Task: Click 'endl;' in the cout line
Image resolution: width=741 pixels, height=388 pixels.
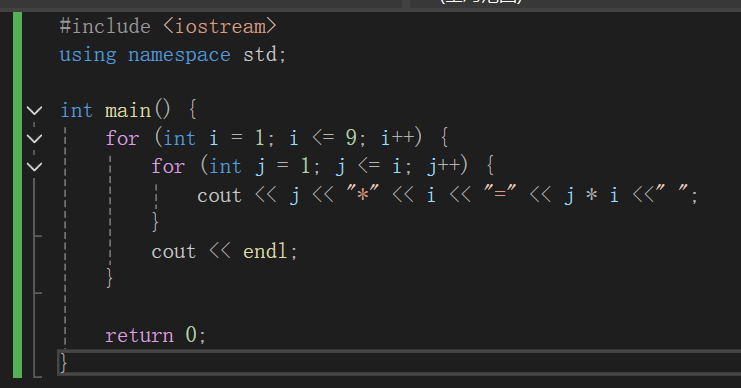Action: [270, 251]
